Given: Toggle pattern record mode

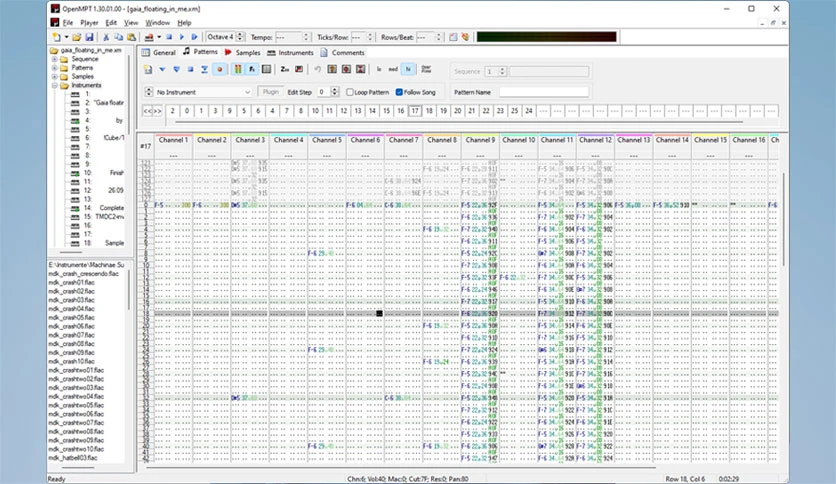Looking at the screenshot, I should pyautogui.click(x=219, y=69).
